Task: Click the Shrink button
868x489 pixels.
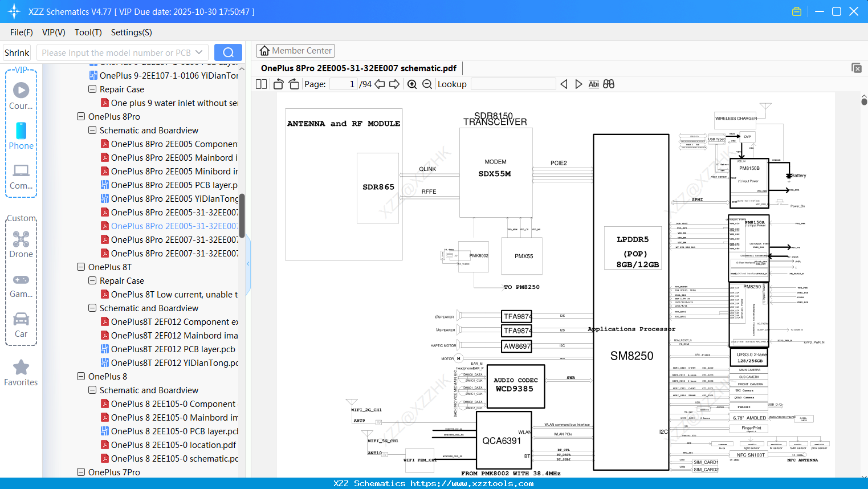Action: (17, 52)
